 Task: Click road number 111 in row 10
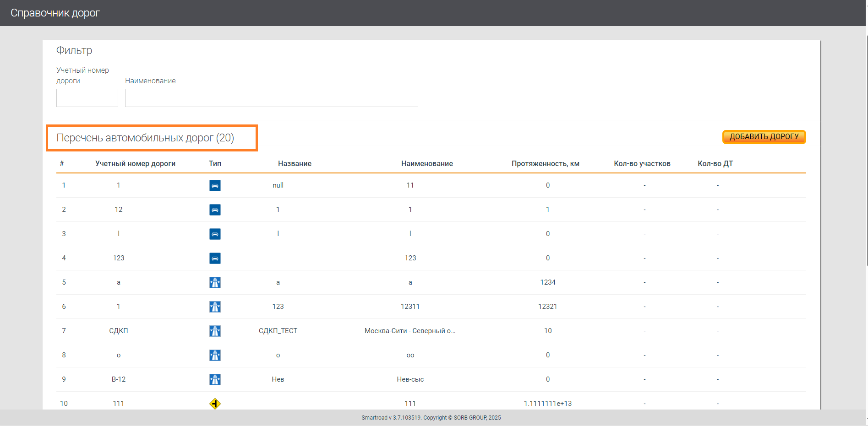tap(119, 404)
